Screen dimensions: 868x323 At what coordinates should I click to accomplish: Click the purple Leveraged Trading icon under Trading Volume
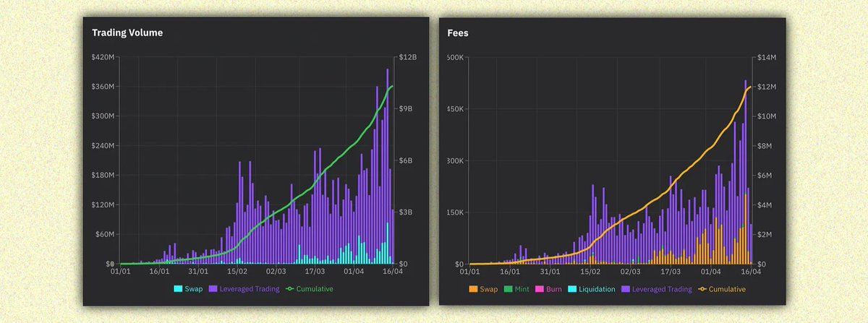point(213,289)
